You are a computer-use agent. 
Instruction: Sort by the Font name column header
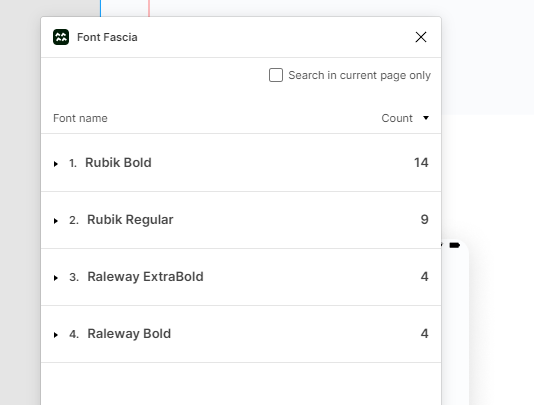pos(80,118)
